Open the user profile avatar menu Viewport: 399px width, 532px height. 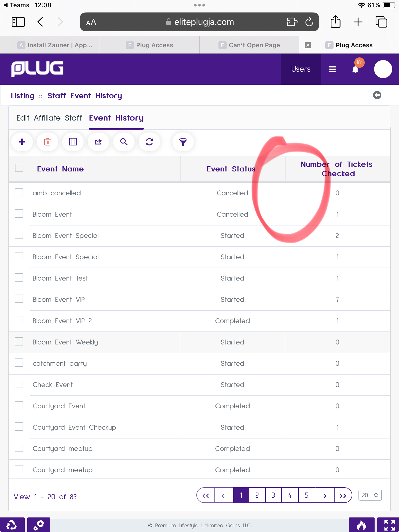point(383,69)
